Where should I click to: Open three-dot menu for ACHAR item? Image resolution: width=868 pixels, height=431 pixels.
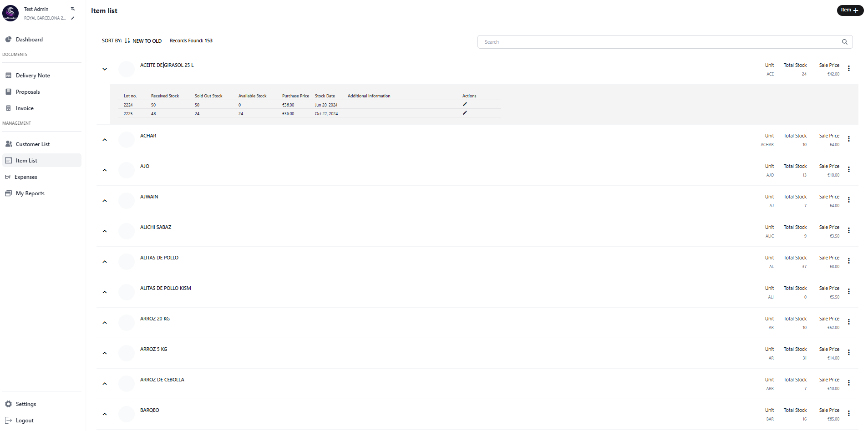pyautogui.click(x=848, y=139)
